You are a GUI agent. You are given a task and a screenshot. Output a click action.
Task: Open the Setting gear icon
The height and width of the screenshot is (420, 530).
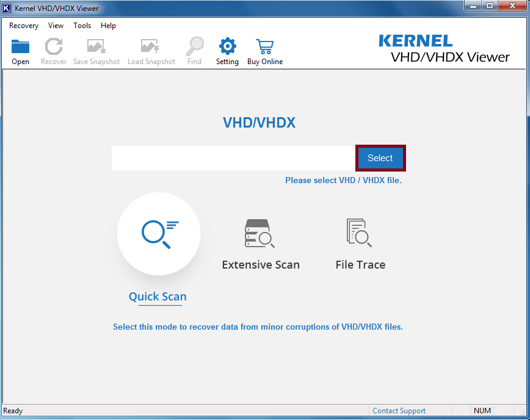pos(228,46)
